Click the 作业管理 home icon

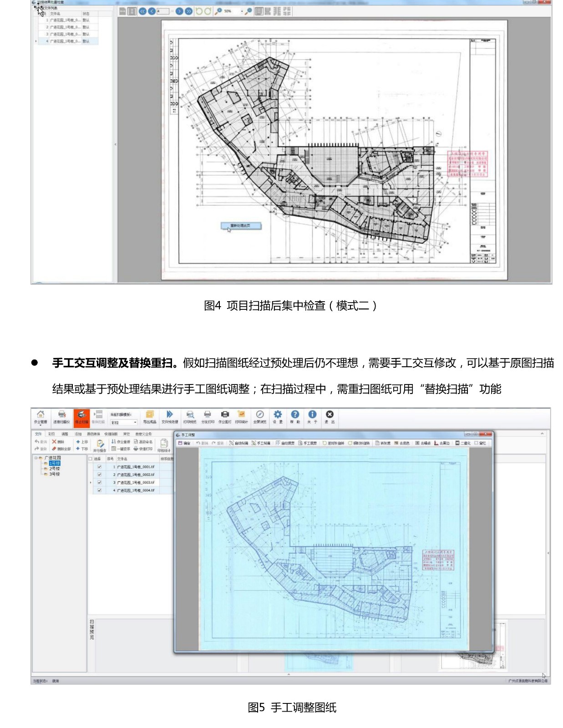pyautogui.click(x=40, y=416)
